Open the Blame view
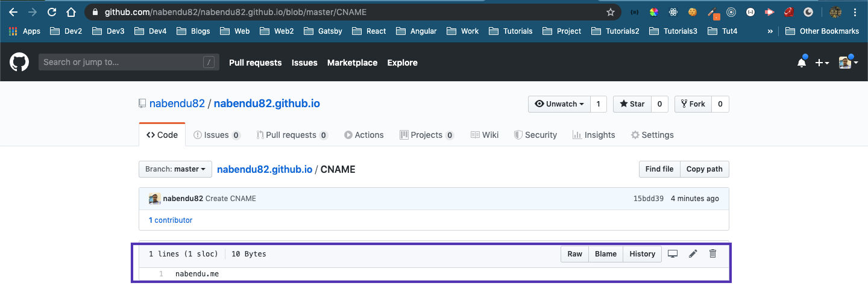868x295 pixels. pyautogui.click(x=606, y=254)
